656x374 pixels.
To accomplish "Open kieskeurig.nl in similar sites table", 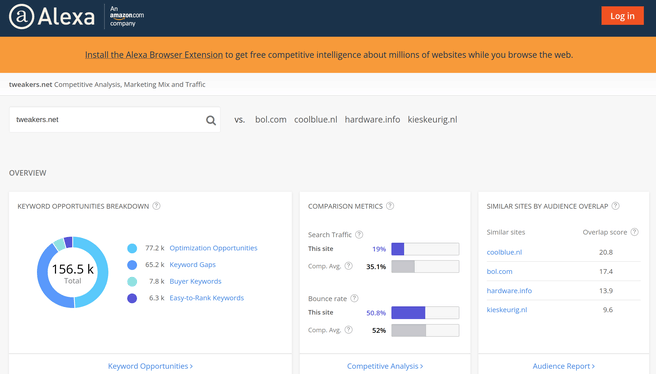I will coord(507,310).
